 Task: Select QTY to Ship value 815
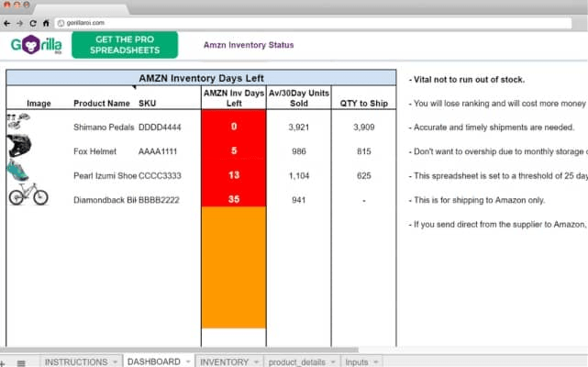coord(364,151)
